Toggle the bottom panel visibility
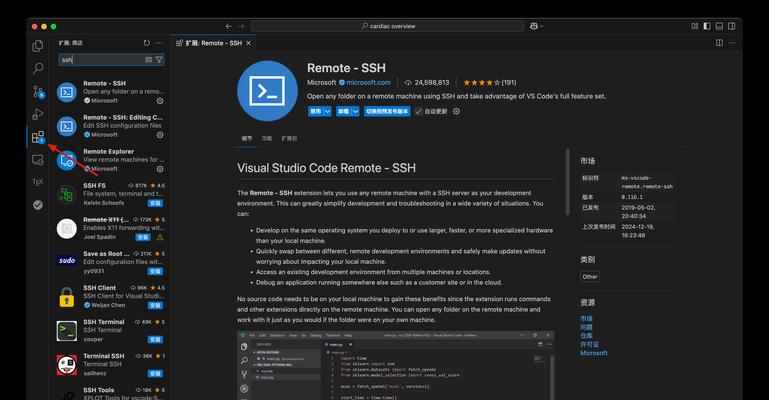 [719, 26]
